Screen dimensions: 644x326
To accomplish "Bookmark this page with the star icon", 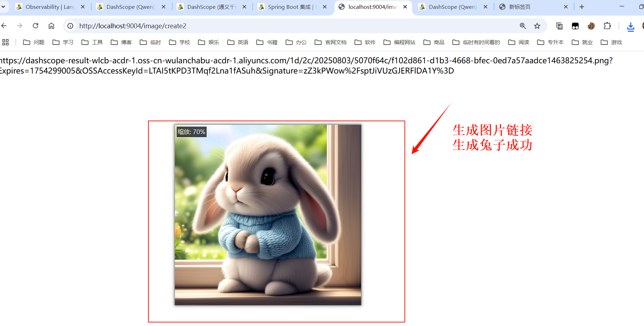I will (x=537, y=26).
